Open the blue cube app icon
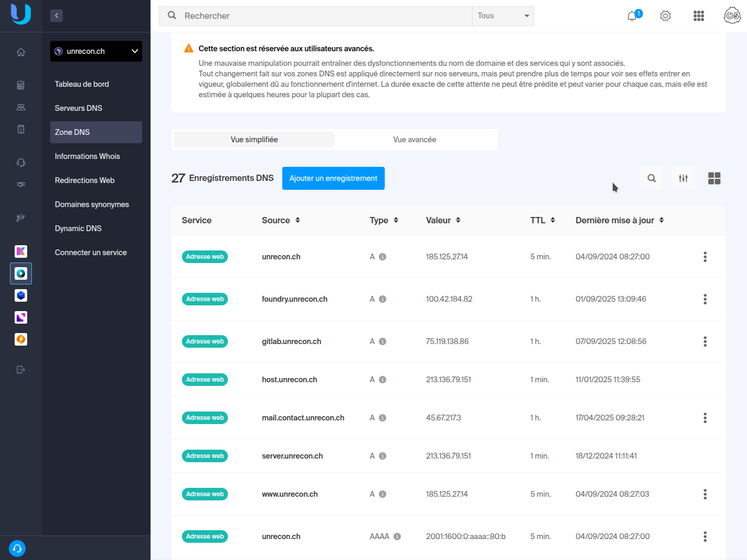This screenshot has height=560, width=747. [x=21, y=295]
